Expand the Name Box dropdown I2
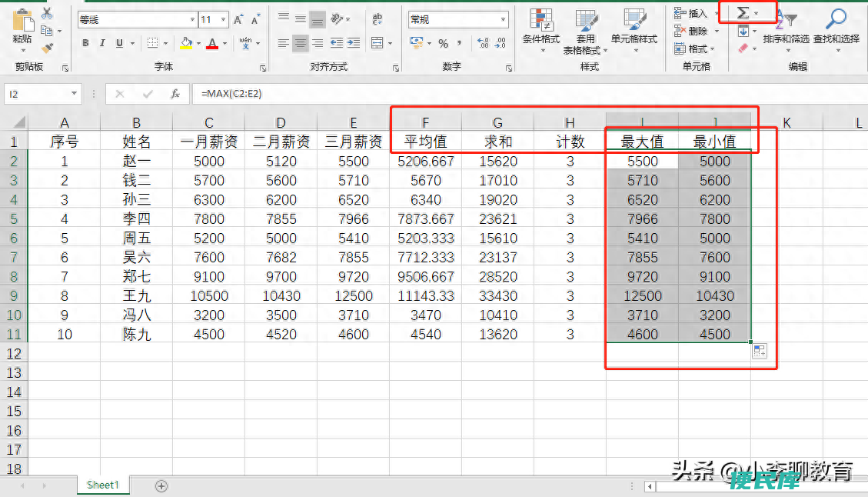This screenshot has width=868, height=497. [x=74, y=94]
